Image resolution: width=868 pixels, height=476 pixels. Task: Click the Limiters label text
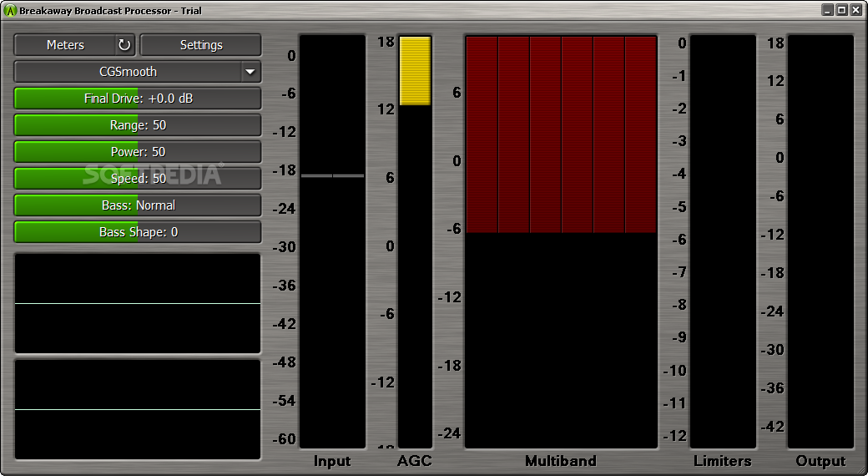723,460
